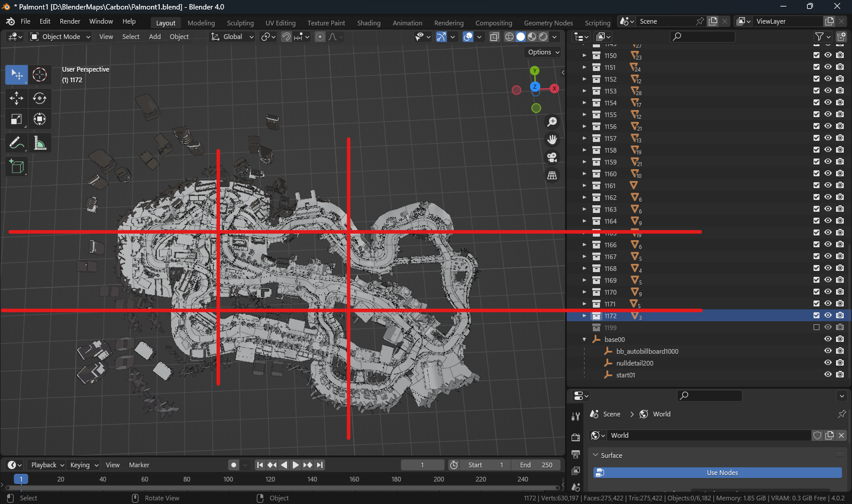This screenshot has height=504, width=852.
Task: Uncheck collection 1150 exclude checkbox
Action: tap(816, 56)
